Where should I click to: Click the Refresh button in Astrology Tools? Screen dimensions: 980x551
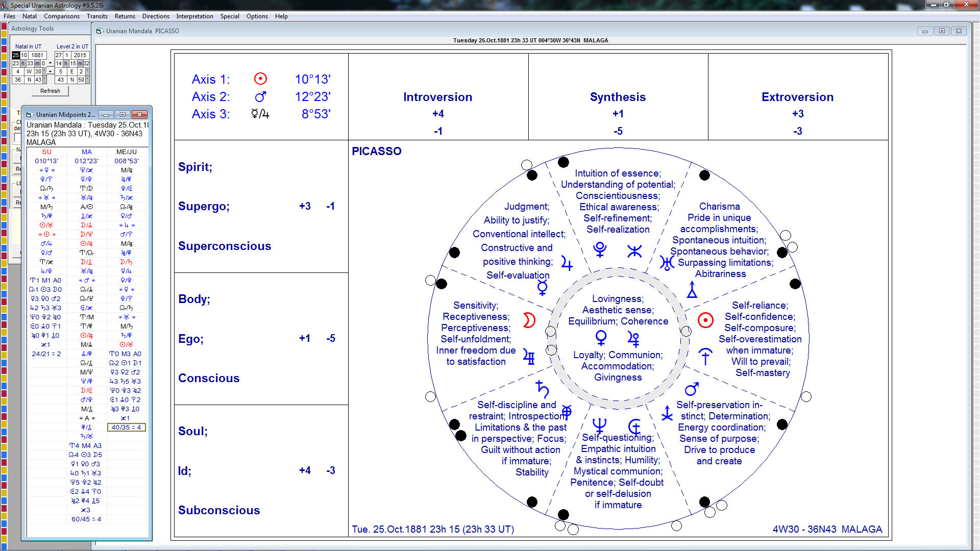click(x=50, y=91)
